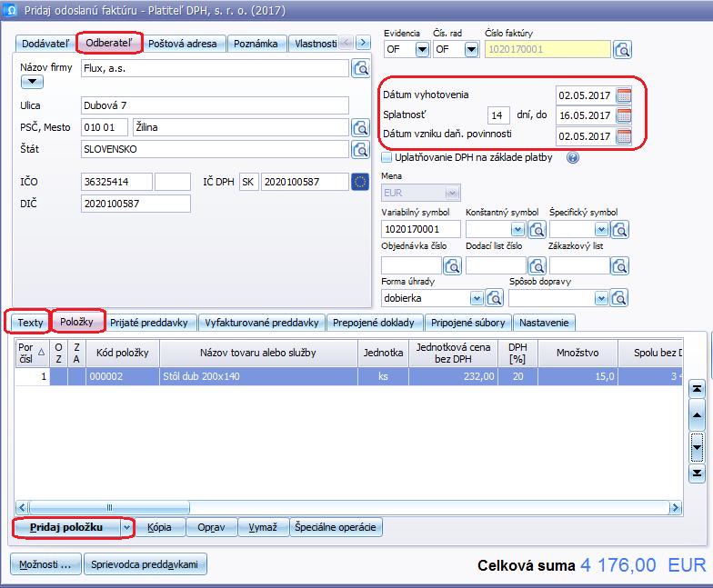Viewport: 713px width, 588px height.
Task: Open the Mena EUR dropdown
Action: (451, 193)
